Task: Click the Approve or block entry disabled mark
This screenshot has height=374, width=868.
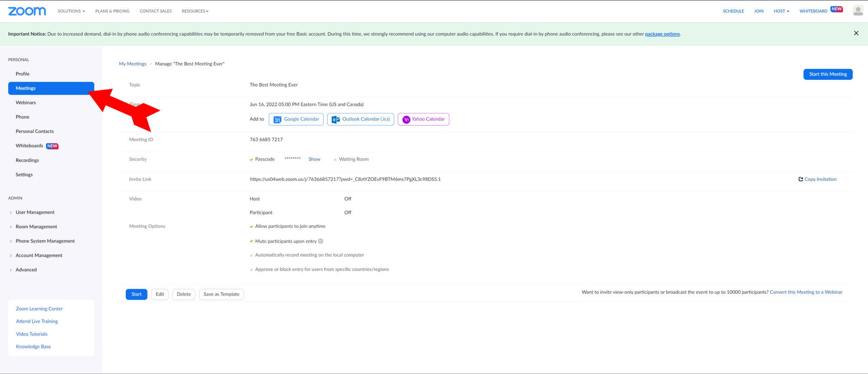Action: [251, 270]
